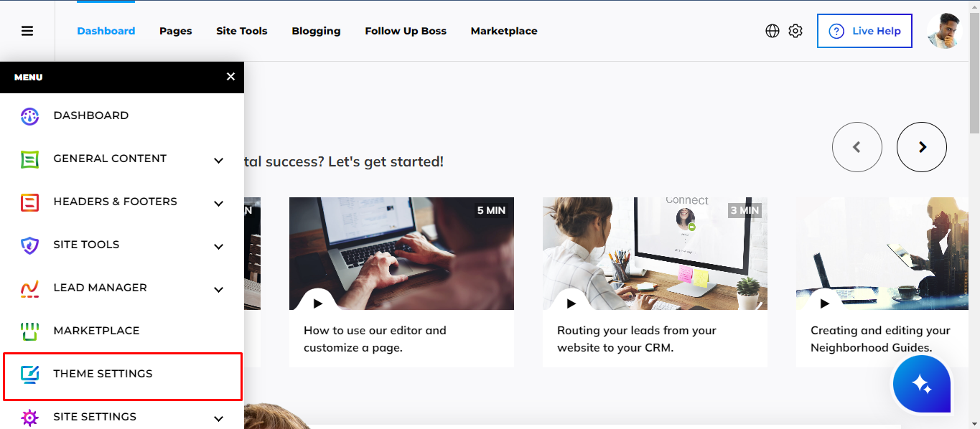Click the Live Help button
The image size is (980, 429).
pos(864,31)
